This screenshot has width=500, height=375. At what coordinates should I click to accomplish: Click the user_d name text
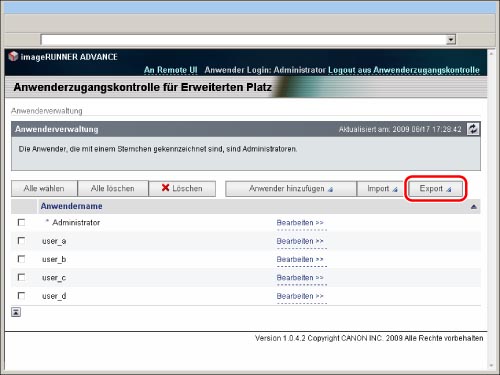coord(54,296)
